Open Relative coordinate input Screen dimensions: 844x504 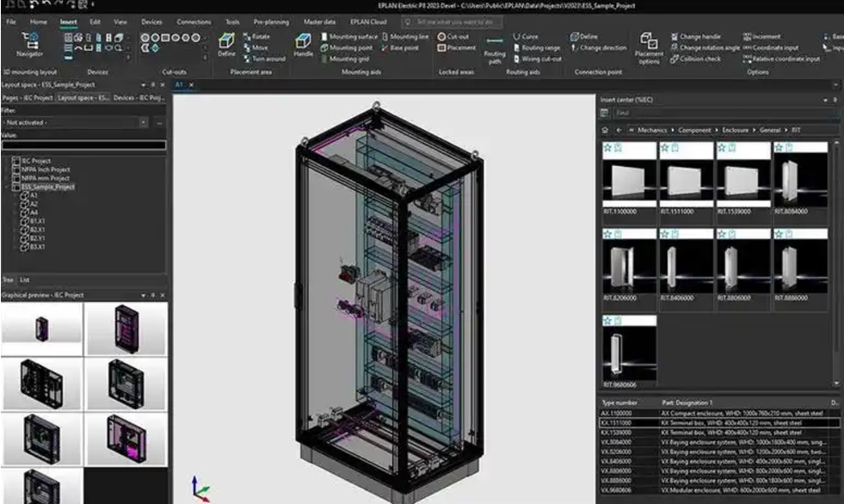781,59
